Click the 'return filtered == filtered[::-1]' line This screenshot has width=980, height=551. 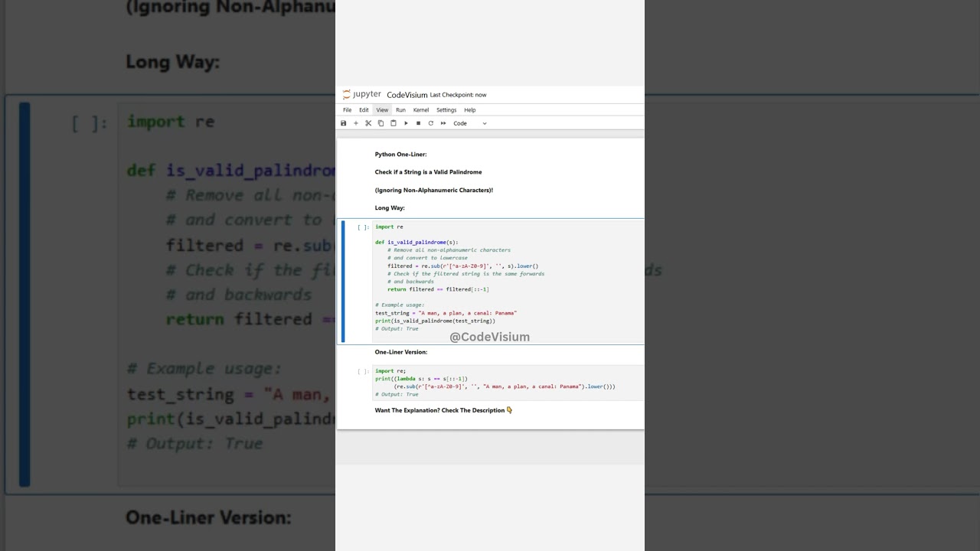[x=438, y=289]
